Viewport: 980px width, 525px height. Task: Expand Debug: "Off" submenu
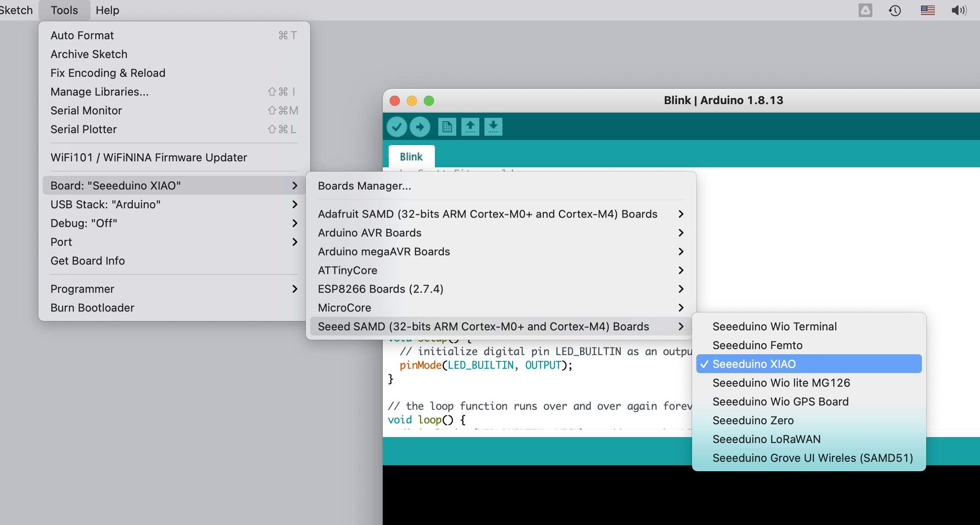(174, 223)
